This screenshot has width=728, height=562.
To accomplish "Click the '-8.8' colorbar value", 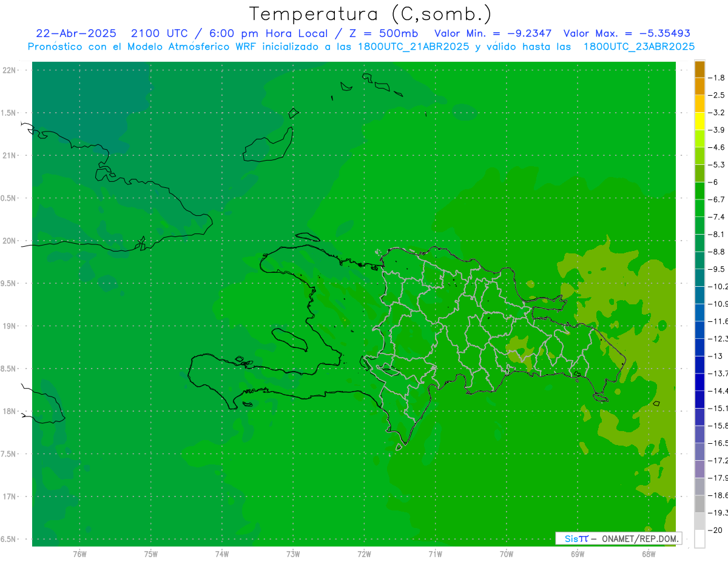I will (716, 252).
